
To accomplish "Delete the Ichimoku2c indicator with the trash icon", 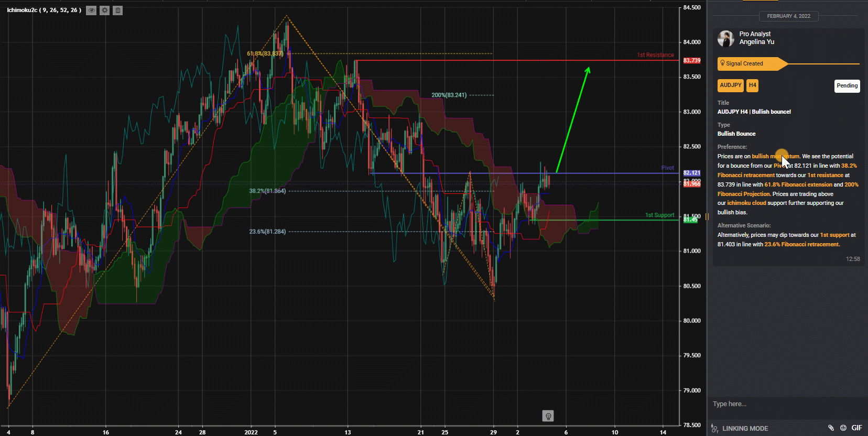I will point(118,10).
